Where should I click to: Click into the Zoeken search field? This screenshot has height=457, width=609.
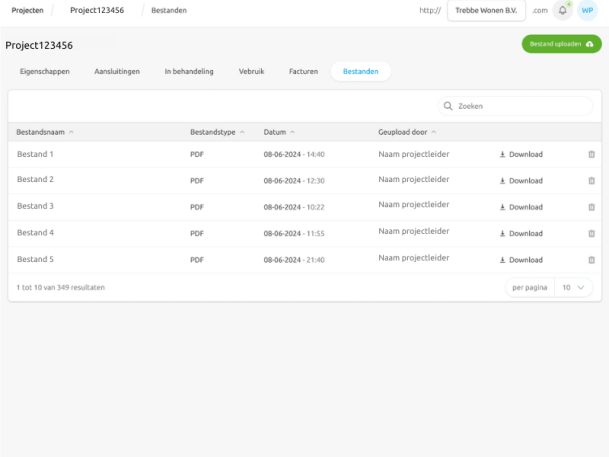(515, 106)
